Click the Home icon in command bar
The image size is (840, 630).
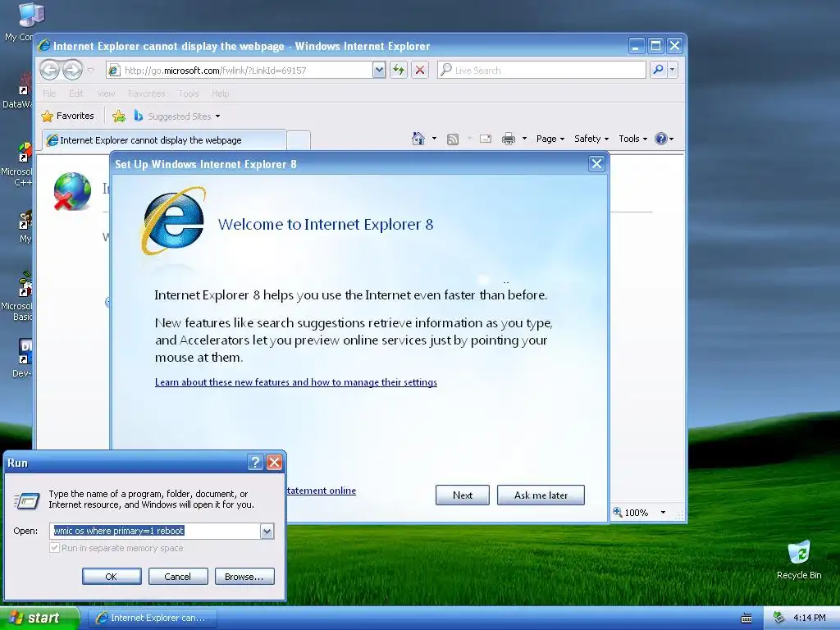click(x=418, y=139)
